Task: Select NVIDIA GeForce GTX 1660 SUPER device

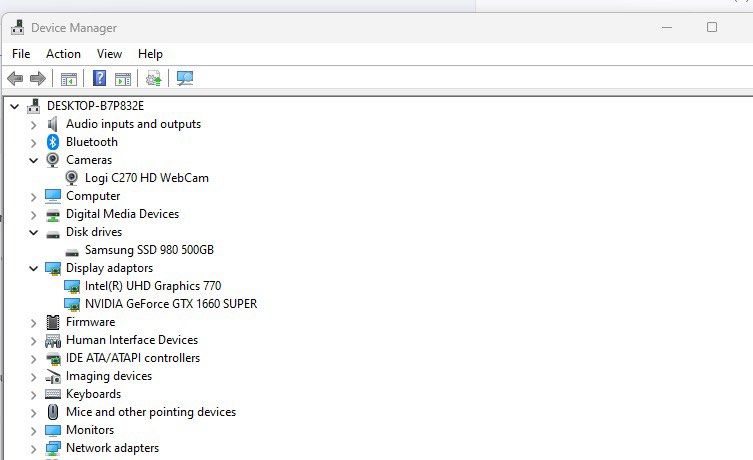Action: pyautogui.click(x=171, y=304)
